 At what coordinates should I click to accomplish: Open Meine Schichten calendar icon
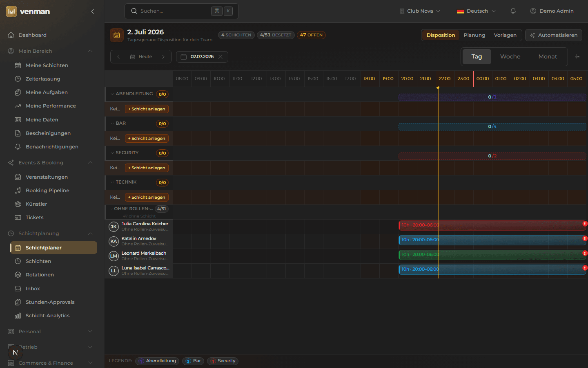(x=18, y=65)
